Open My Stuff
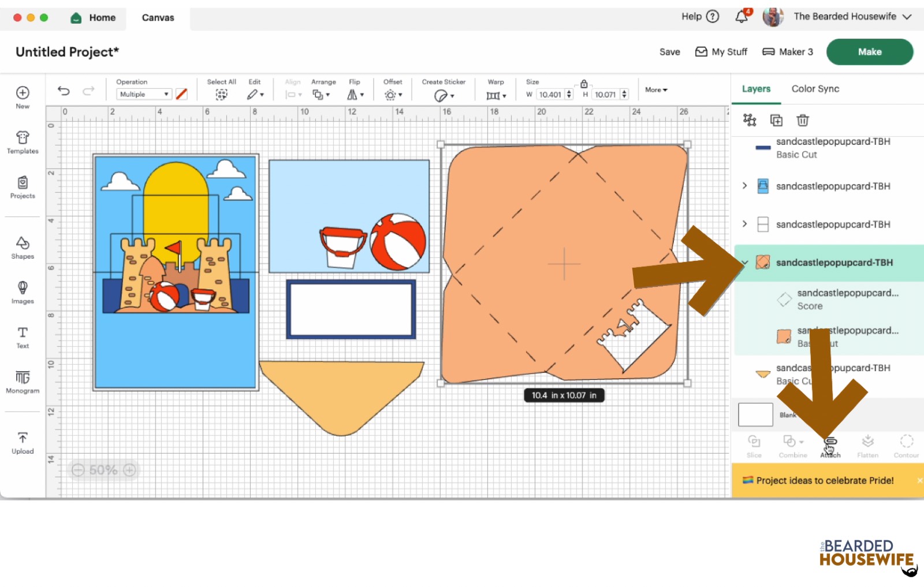Image resolution: width=924 pixels, height=587 pixels. tap(721, 52)
